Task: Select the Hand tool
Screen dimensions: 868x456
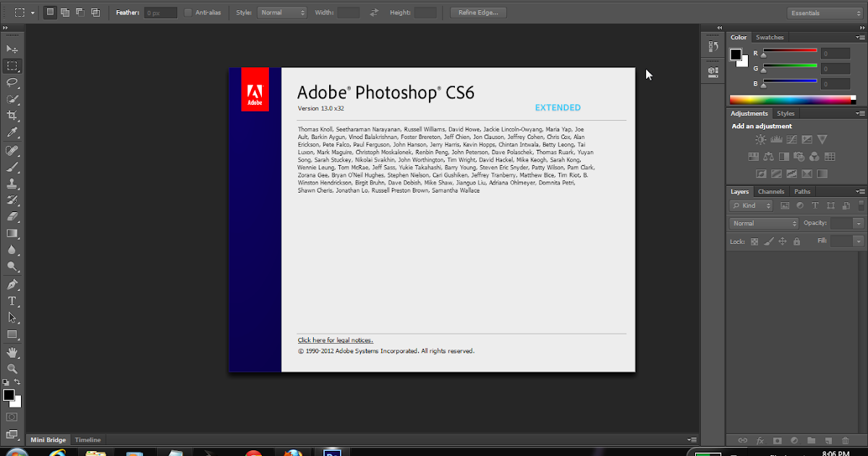Action: pos(12,352)
